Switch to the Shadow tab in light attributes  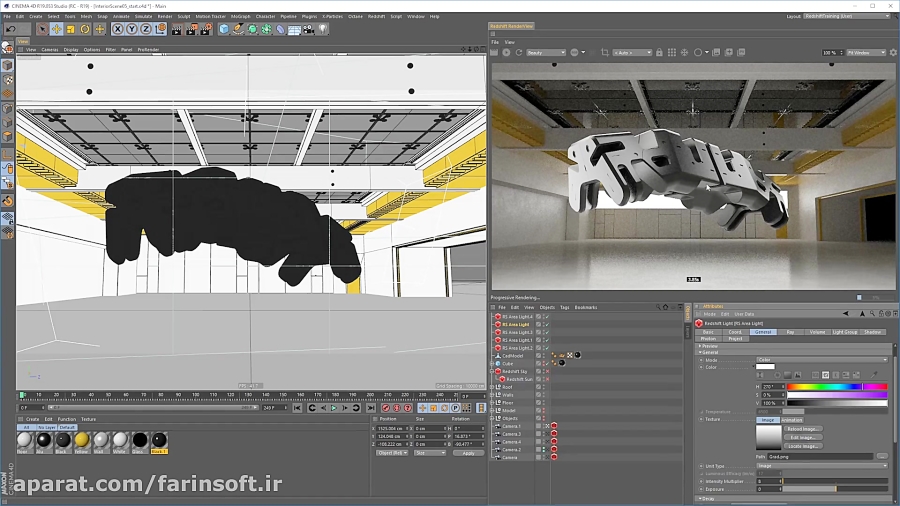873,332
